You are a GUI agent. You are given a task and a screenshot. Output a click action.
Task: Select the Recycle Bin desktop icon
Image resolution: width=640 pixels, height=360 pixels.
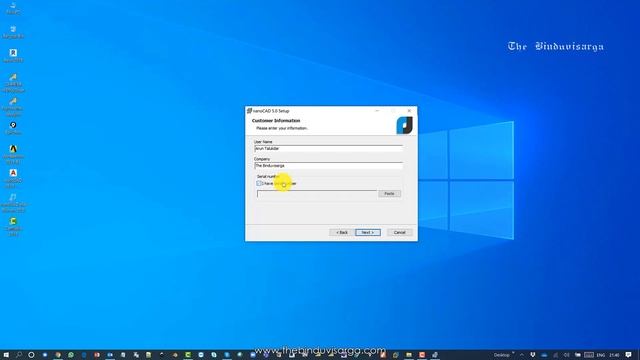(13, 32)
